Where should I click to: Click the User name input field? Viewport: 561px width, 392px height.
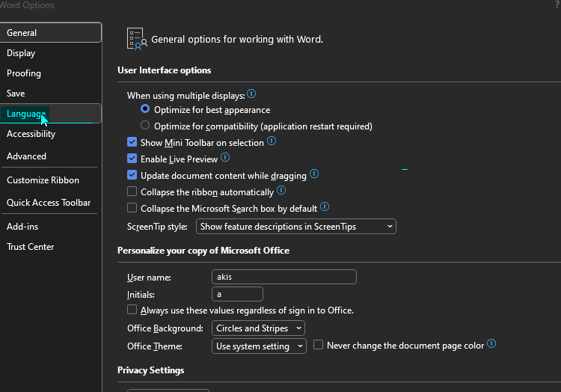pos(284,277)
